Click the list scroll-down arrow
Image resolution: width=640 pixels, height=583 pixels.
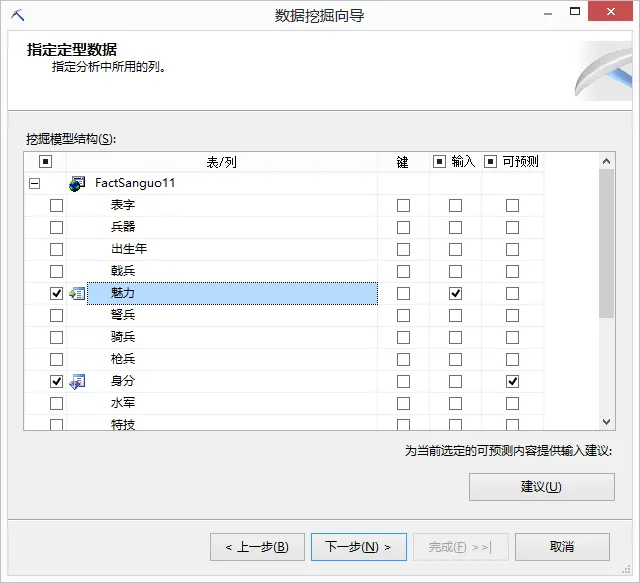(x=607, y=422)
